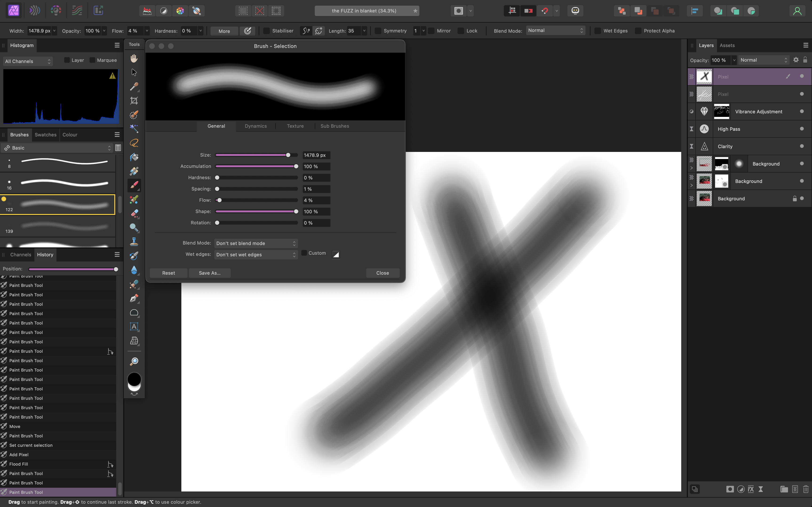The image size is (812, 507).
Task: Select the Zoom tool
Action: 134,361
